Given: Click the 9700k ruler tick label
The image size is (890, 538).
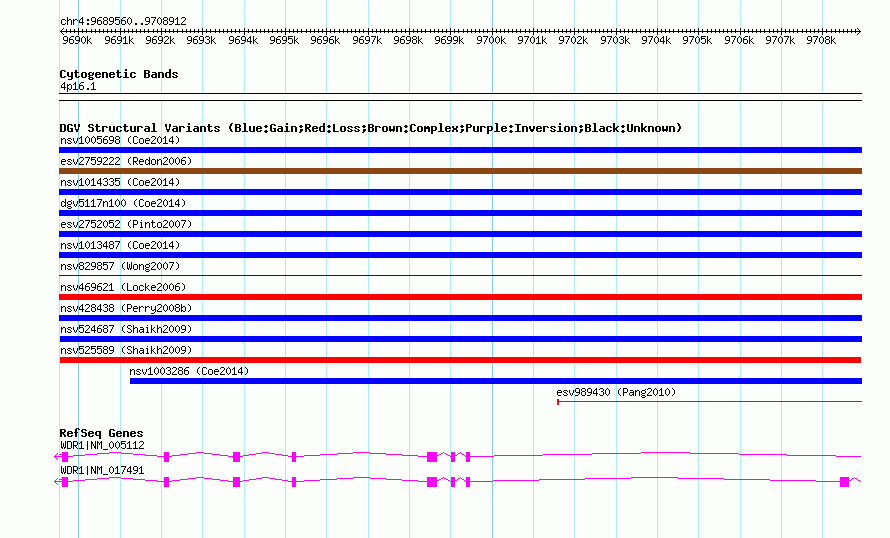Looking at the screenshot, I should pyautogui.click(x=491, y=40).
